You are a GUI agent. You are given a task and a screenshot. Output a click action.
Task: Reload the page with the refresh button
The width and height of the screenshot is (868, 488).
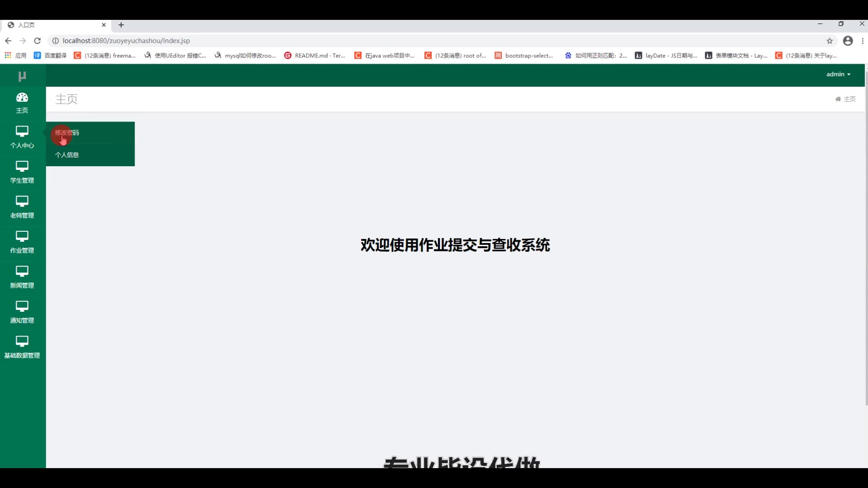pos(38,41)
